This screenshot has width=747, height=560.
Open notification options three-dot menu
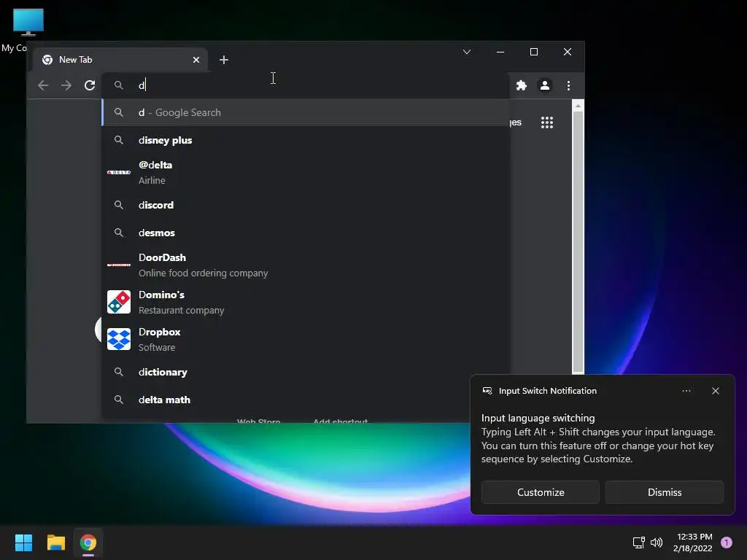(686, 391)
